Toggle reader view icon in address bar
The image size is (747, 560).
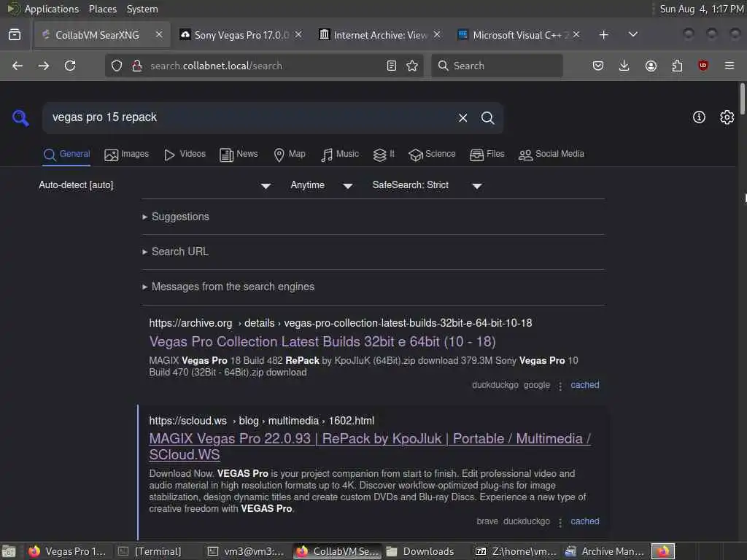point(392,66)
